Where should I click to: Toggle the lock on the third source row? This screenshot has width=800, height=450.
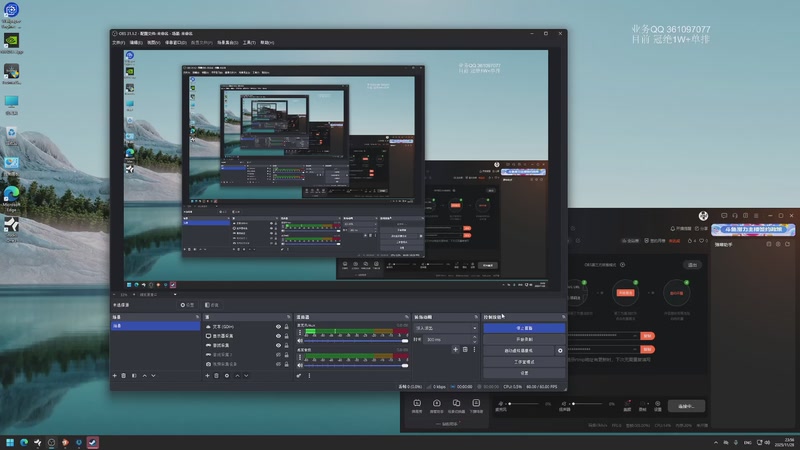point(286,345)
